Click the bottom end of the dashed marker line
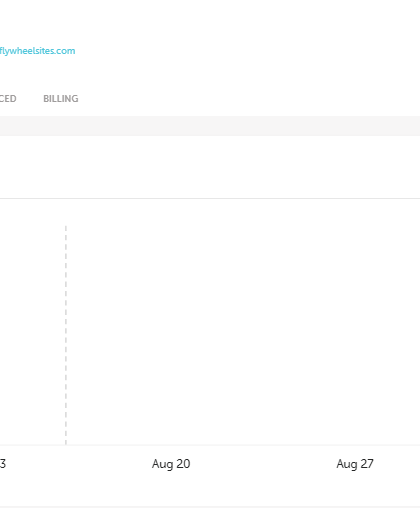420x508 pixels. (66, 442)
